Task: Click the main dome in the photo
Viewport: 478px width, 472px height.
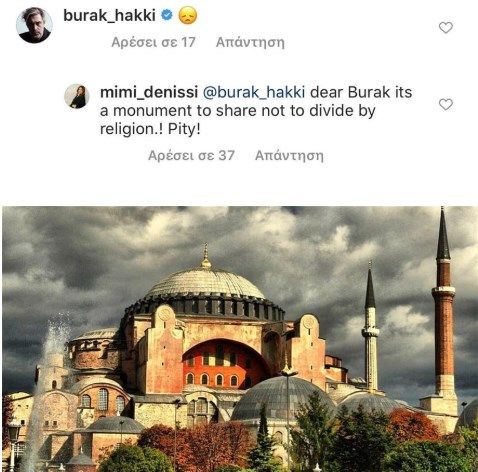Action: click(x=205, y=283)
